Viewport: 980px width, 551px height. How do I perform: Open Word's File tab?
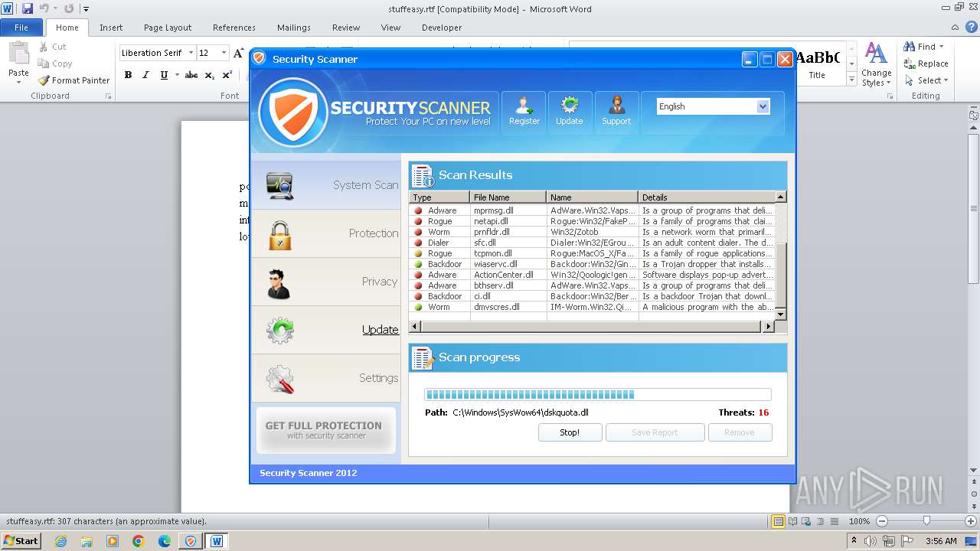coord(21,28)
